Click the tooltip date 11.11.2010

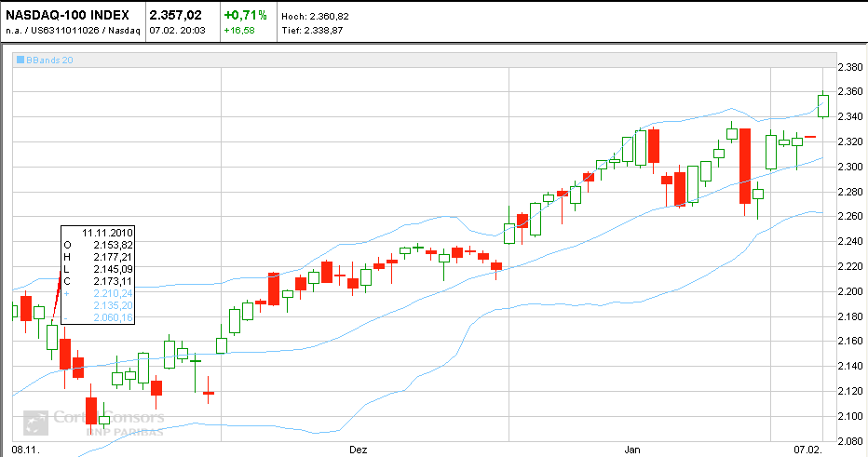pos(107,233)
